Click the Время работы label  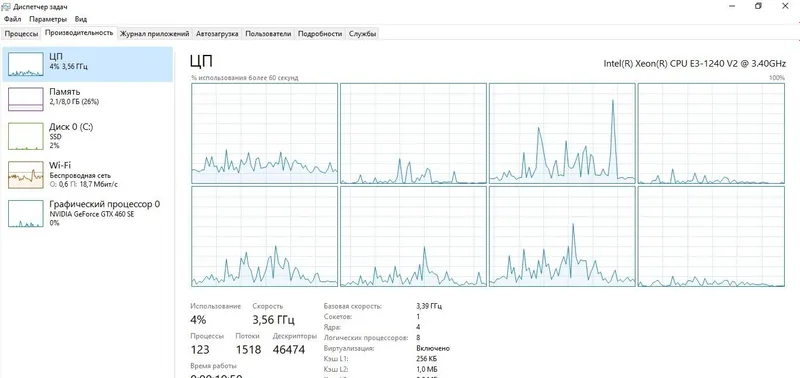(213, 366)
